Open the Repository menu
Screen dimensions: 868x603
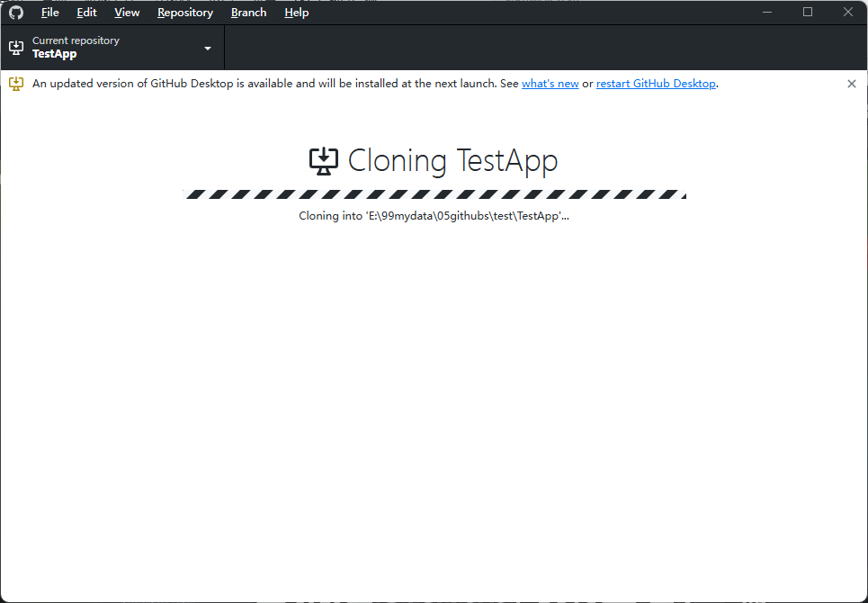pyautogui.click(x=185, y=13)
